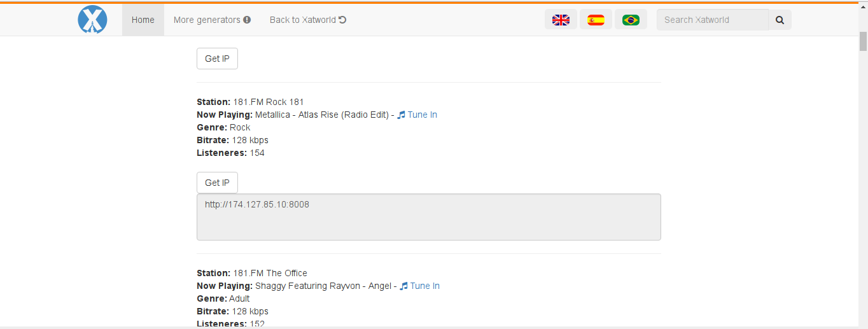Click the music note beside Shaggy track
This screenshot has height=329, width=868.
pyautogui.click(x=403, y=286)
